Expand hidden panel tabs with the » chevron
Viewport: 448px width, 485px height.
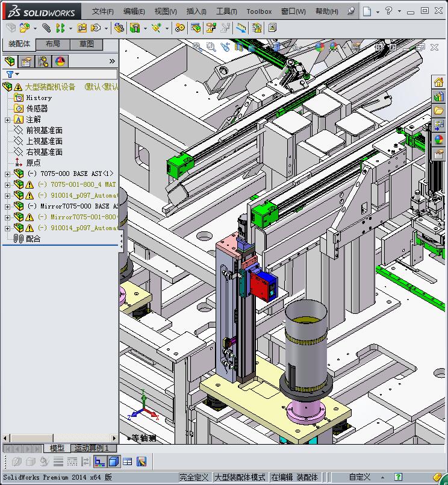coord(112,61)
